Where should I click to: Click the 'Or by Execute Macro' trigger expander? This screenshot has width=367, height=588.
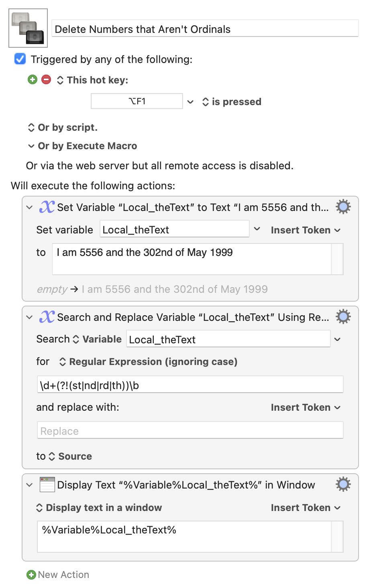point(82,146)
